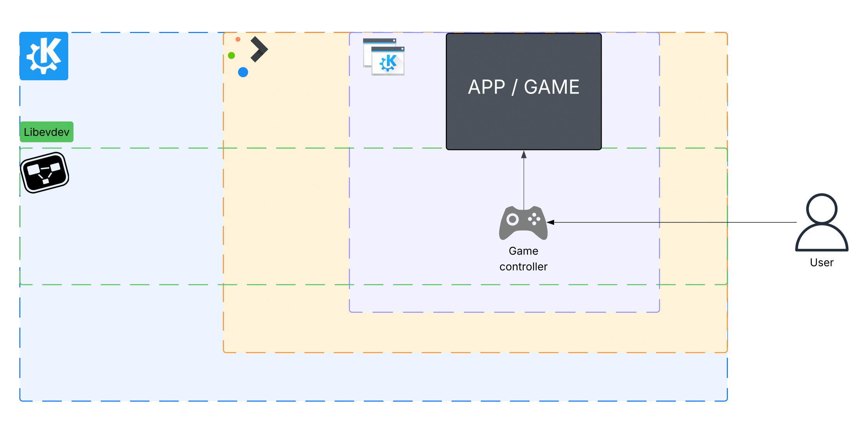868x421 pixels.
Task: Select the green Libevdev label
Action: point(47,132)
